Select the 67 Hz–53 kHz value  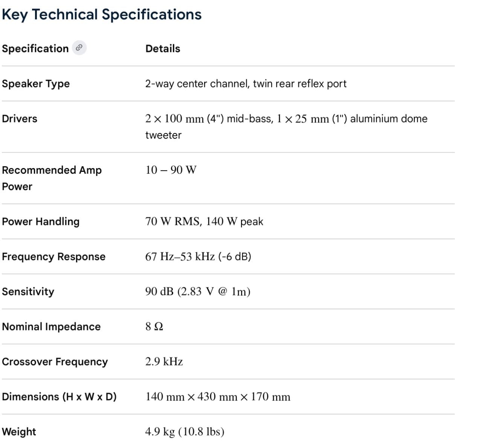pyautogui.click(x=198, y=257)
